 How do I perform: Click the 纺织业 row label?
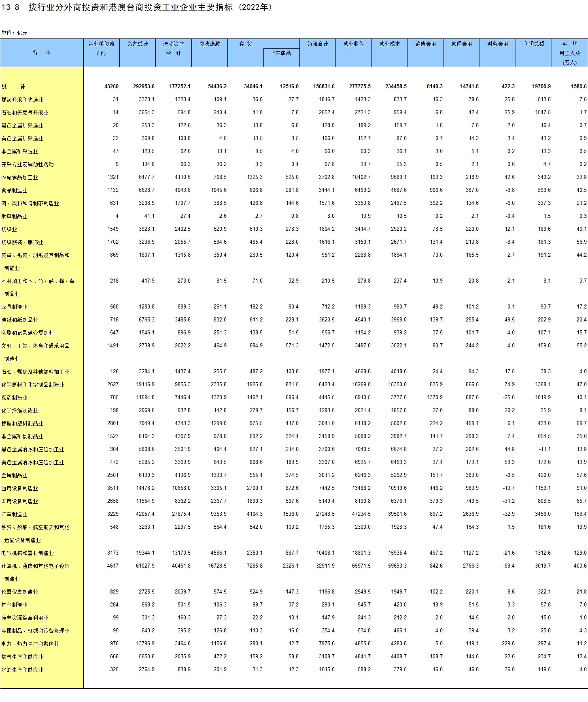(9, 229)
